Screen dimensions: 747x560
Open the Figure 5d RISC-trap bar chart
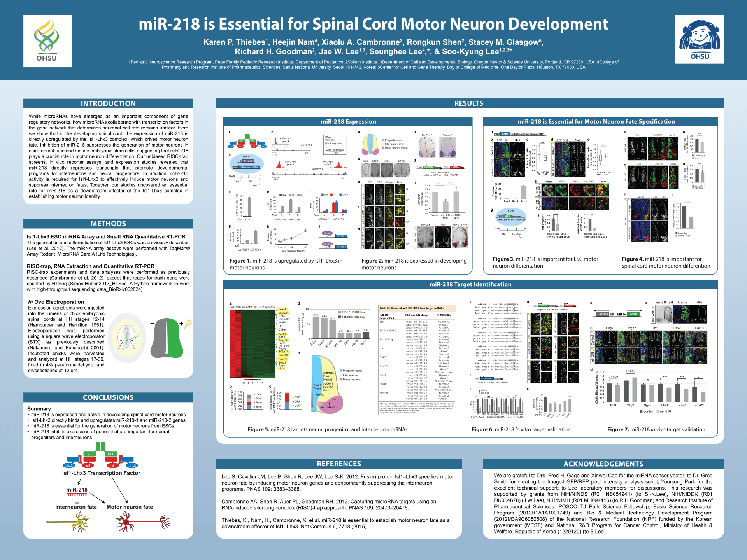point(335,327)
